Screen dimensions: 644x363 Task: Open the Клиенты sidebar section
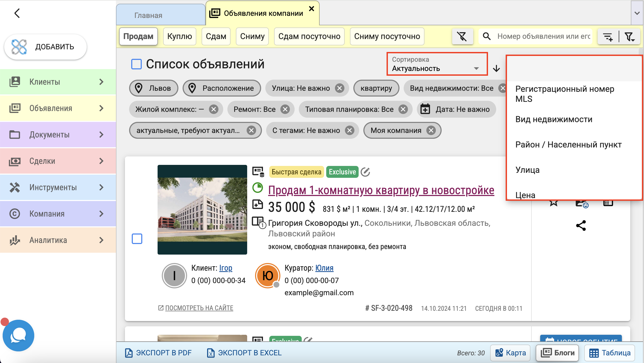pyautogui.click(x=58, y=82)
